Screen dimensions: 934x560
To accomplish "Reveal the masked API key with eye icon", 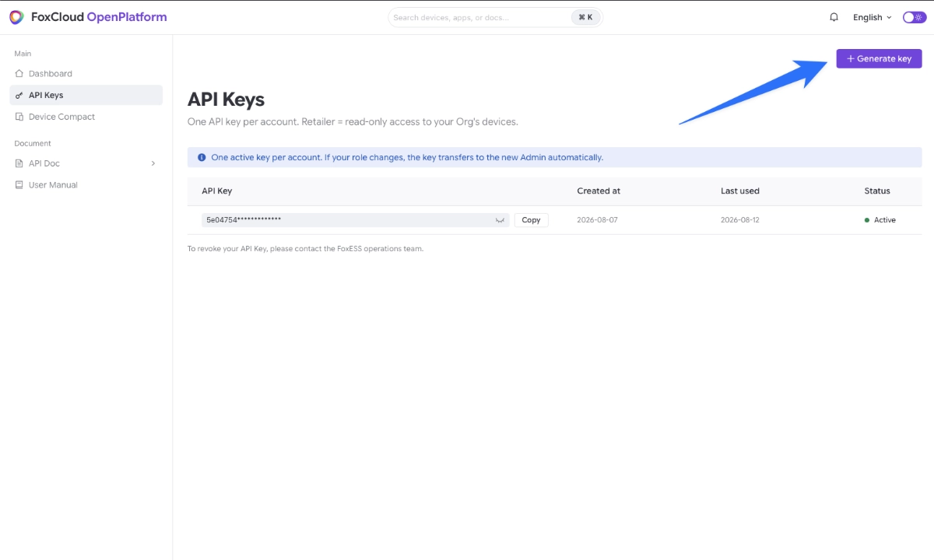I will tap(500, 220).
